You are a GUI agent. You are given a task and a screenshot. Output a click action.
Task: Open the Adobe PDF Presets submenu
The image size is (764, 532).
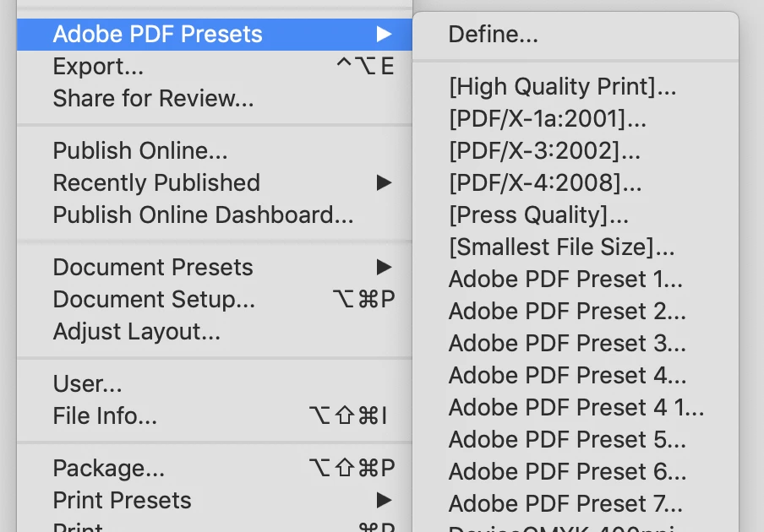click(215, 35)
